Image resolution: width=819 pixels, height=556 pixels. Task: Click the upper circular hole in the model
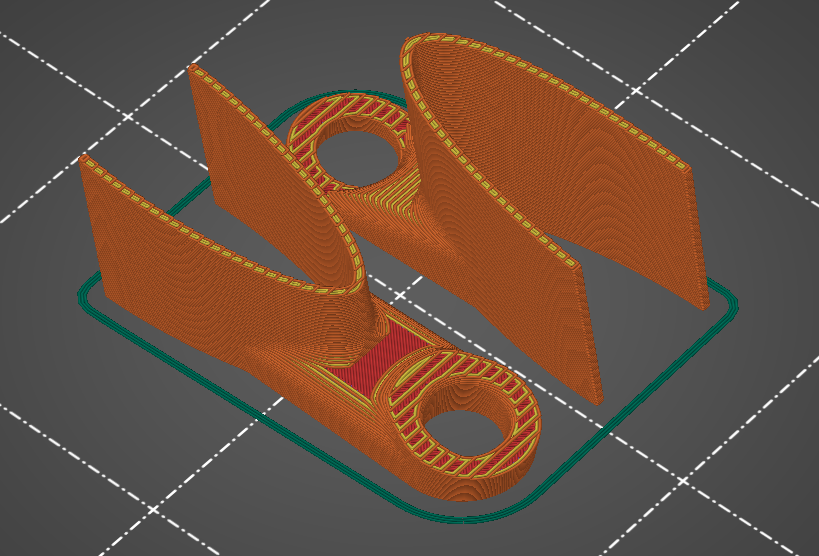(355, 155)
